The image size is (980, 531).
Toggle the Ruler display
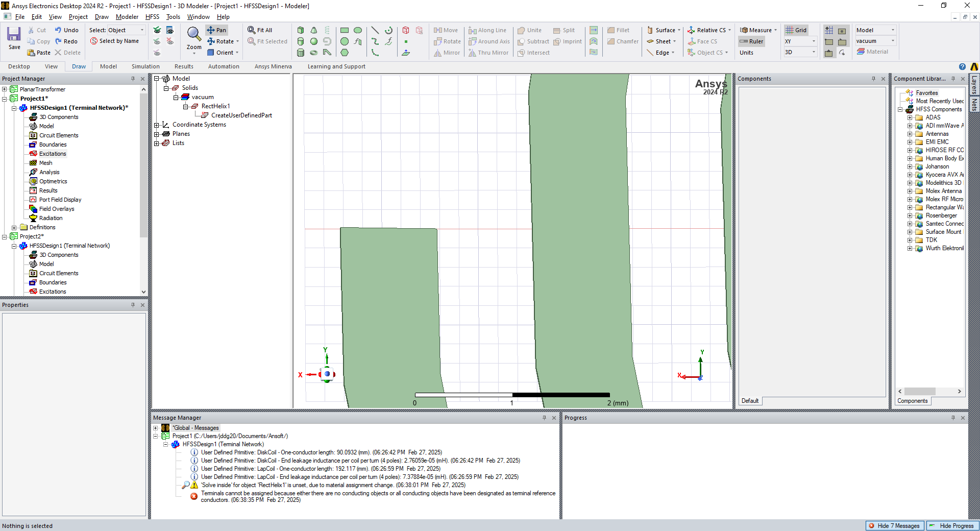tap(751, 41)
